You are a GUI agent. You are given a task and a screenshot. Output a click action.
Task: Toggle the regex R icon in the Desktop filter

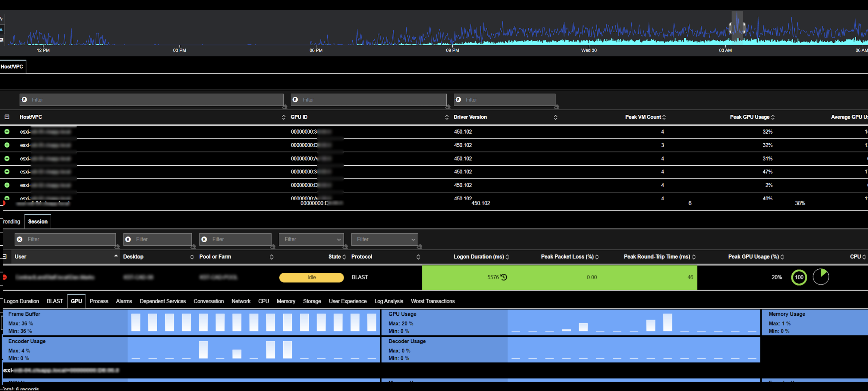[128, 239]
